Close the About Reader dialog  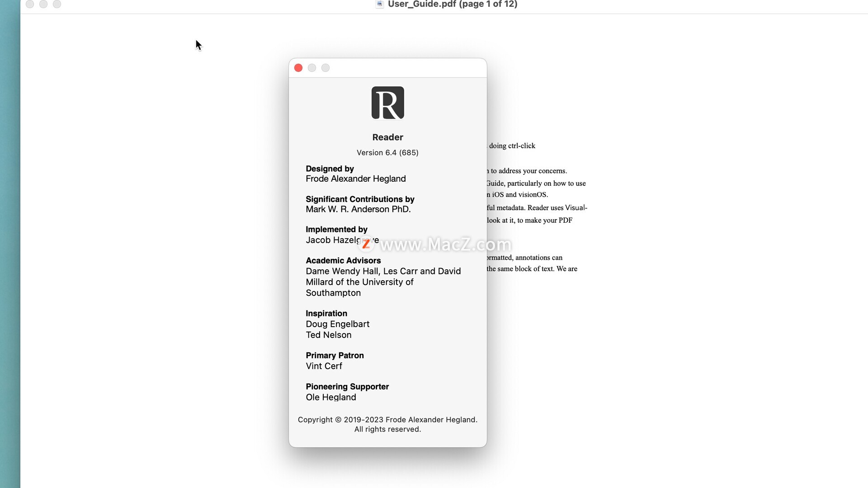298,68
